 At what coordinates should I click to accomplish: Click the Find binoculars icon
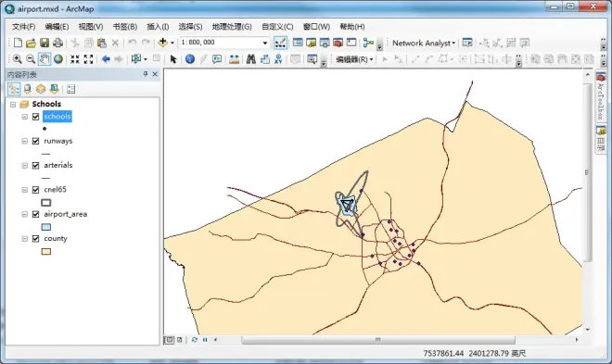tap(251, 59)
